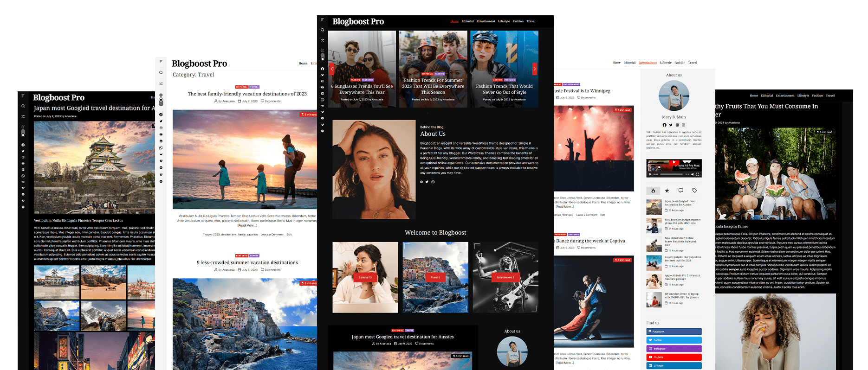Click Blogboost Pro logo on Travel category page
868x370 pixels.
coord(199,64)
